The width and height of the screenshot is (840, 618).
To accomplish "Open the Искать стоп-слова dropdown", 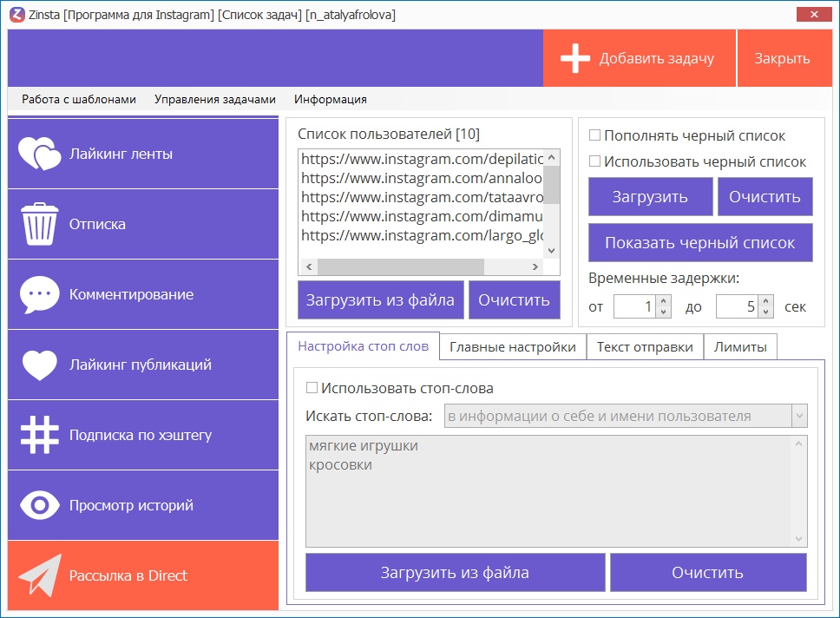I will (799, 416).
